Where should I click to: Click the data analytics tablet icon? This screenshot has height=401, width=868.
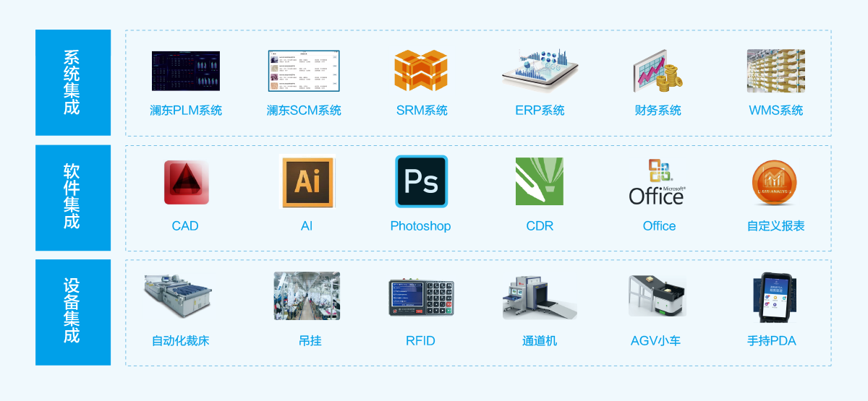point(540,71)
